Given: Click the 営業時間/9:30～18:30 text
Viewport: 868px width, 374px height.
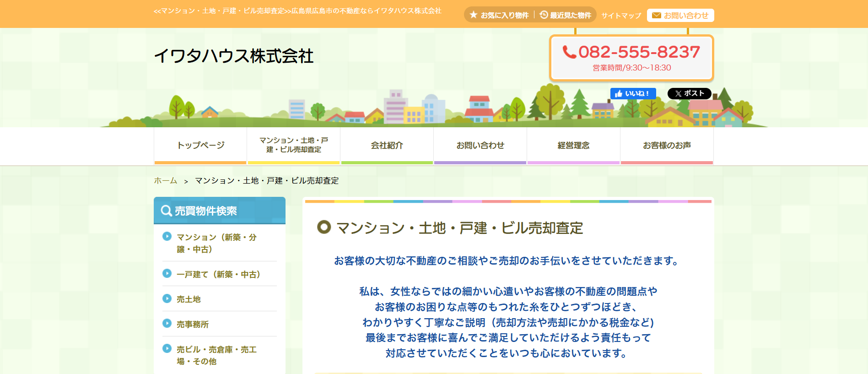Looking at the screenshot, I should [632, 68].
